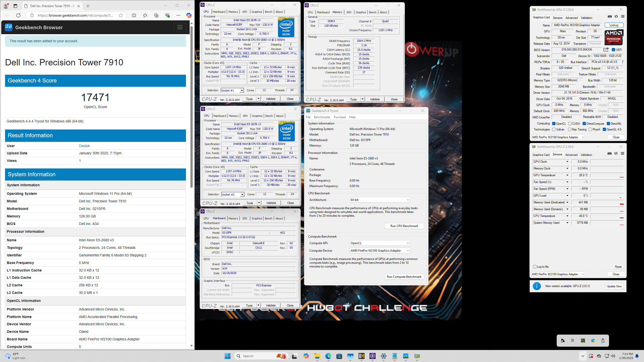Toggle the DirectML checkbox
The image size is (644, 362).
point(608,124)
